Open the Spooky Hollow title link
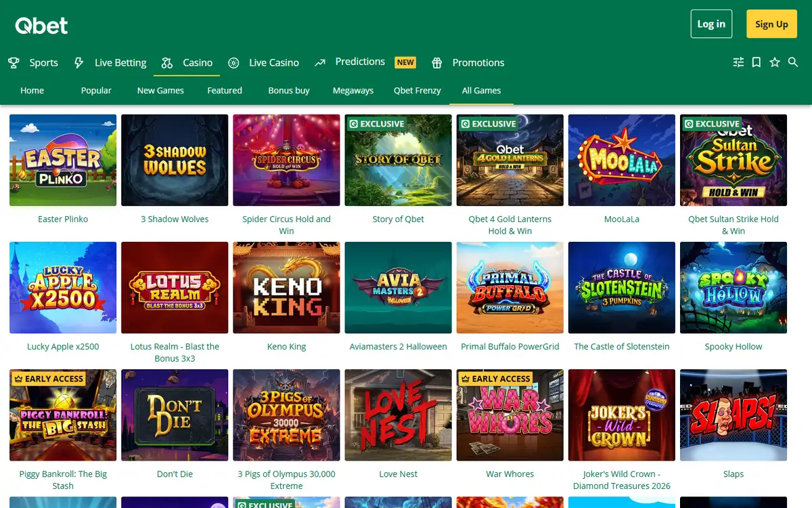 point(734,346)
